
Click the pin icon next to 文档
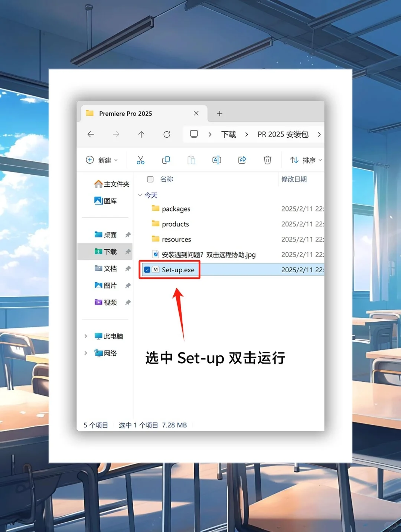128,268
